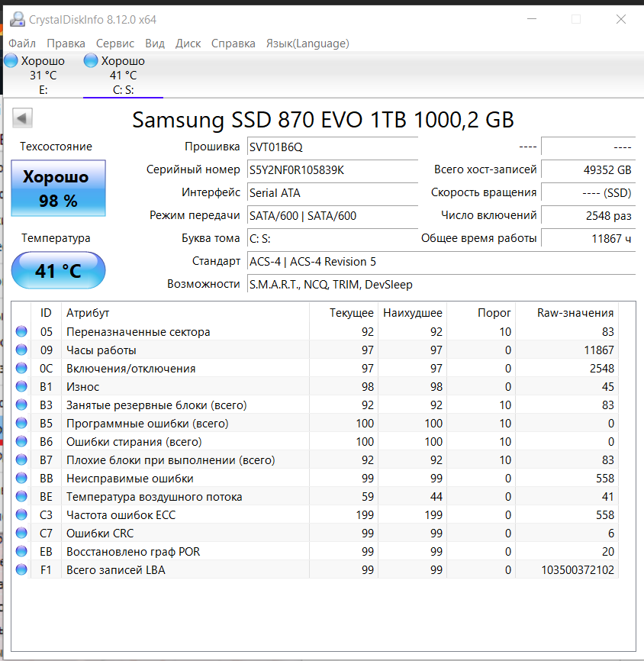
Task: Click the serial number field
Action: tap(333, 170)
